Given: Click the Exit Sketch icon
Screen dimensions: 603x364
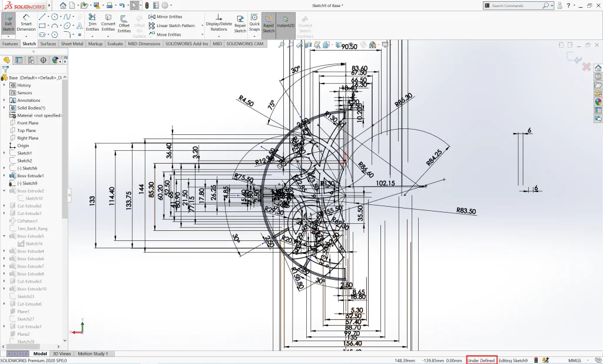Looking at the screenshot, I should [x=8, y=23].
